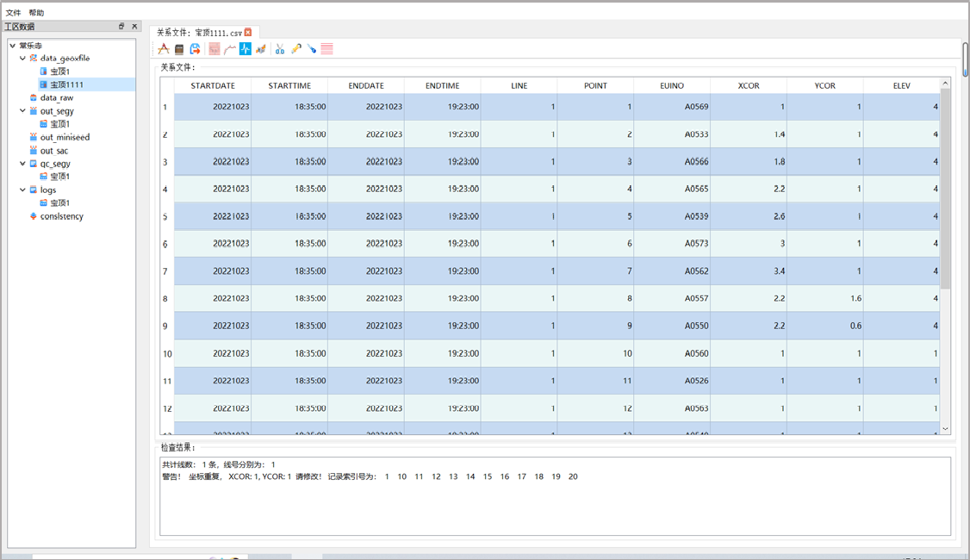Open the 帮助 menu
This screenshot has width=970, height=560.
[36, 13]
